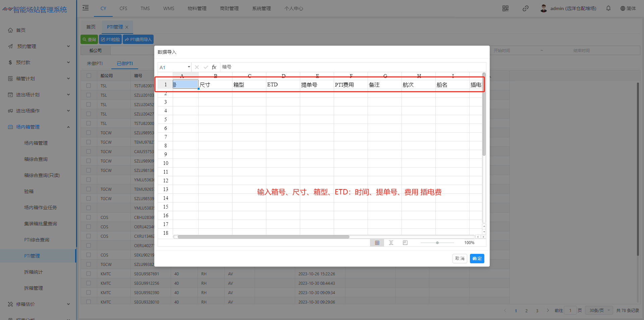The height and width of the screenshot is (320, 644).
Task: Click the page break preview icon
Action: [x=405, y=243]
